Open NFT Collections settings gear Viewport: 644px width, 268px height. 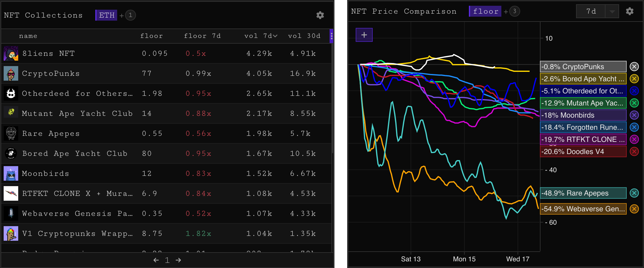pyautogui.click(x=320, y=15)
